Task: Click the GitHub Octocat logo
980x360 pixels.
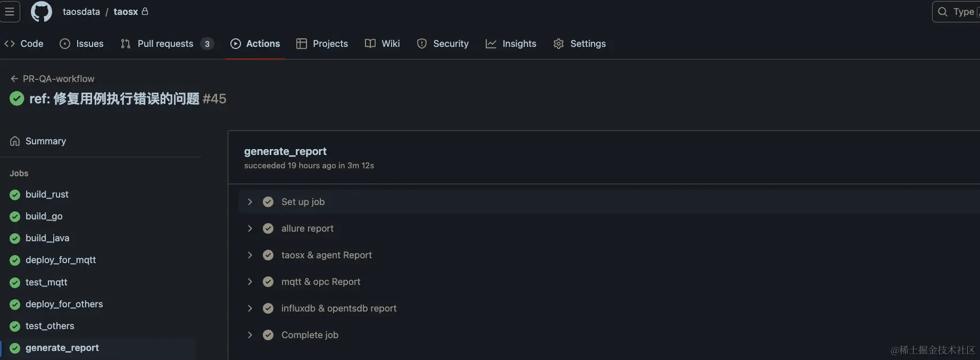Action: [x=41, y=12]
